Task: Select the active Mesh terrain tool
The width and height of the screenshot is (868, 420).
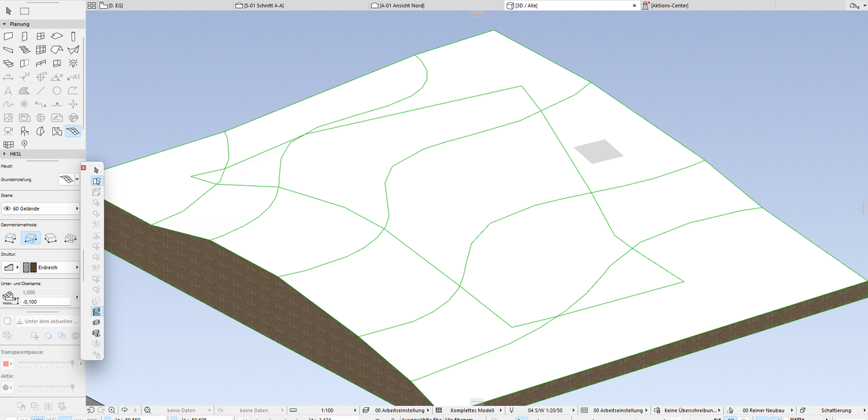Action: tap(73, 131)
